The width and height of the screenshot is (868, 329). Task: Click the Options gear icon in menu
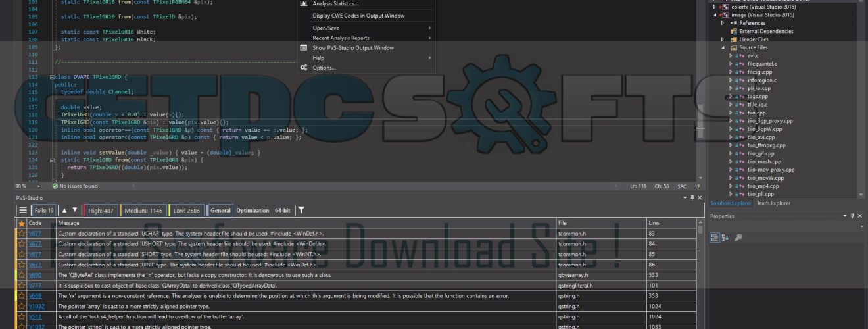(303, 68)
